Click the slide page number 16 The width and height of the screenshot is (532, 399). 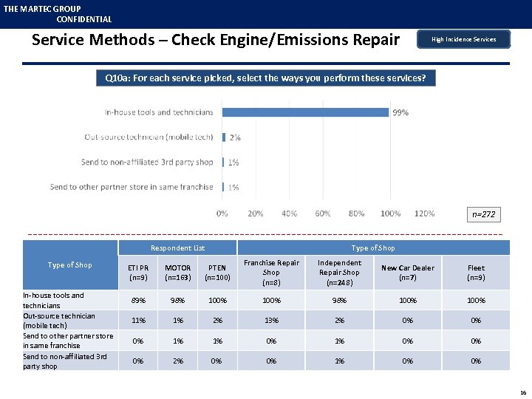523,392
